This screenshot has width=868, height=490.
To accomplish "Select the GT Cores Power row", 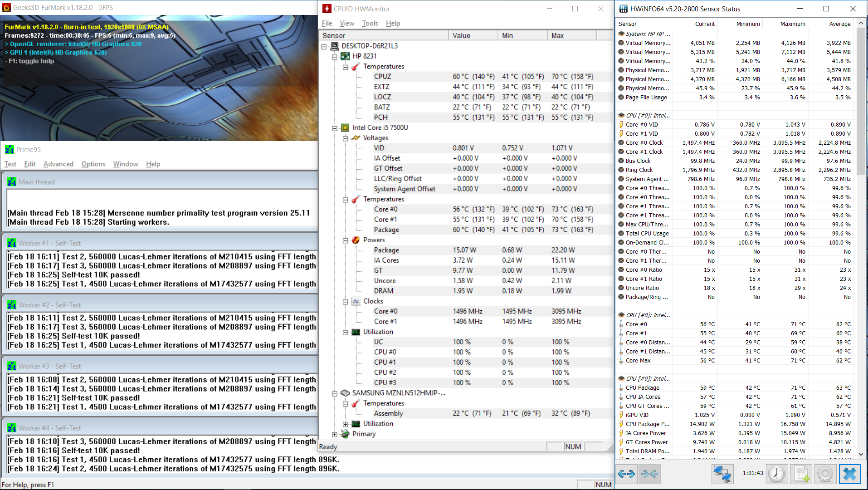I will point(735,442).
